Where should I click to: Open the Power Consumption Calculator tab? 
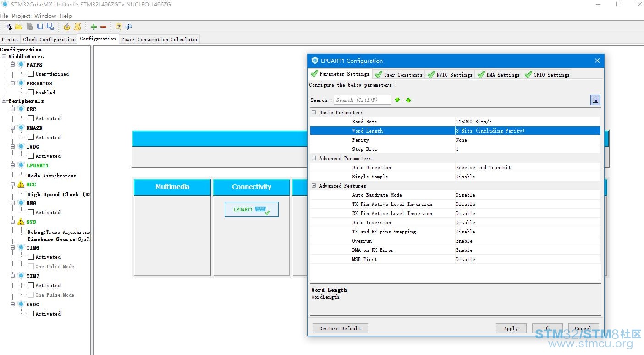pyautogui.click(x=160, y=39)
